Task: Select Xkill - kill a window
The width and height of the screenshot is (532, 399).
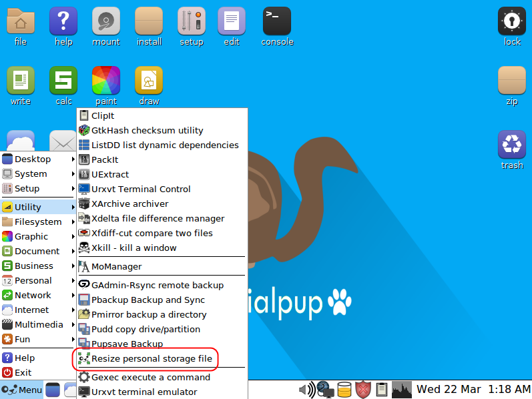Action: (x=162, y=248)
